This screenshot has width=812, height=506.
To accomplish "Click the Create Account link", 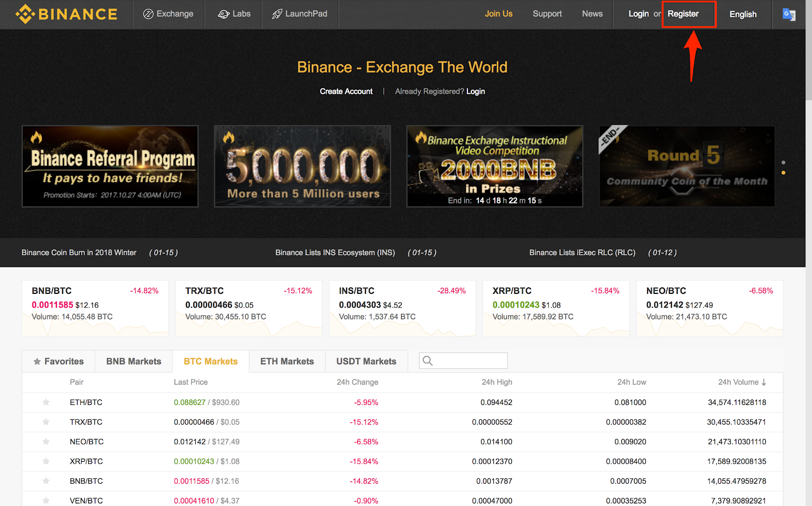I will (x=346, y=91).
